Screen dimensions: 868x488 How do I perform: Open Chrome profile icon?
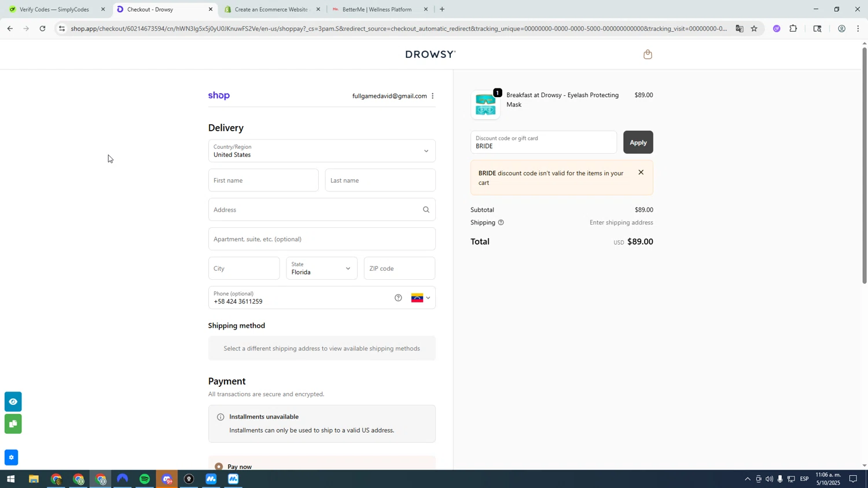pos(841,28)
